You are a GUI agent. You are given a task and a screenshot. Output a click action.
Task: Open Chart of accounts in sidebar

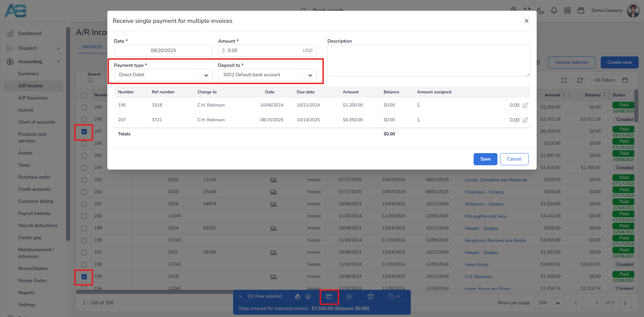click(37, 122)
